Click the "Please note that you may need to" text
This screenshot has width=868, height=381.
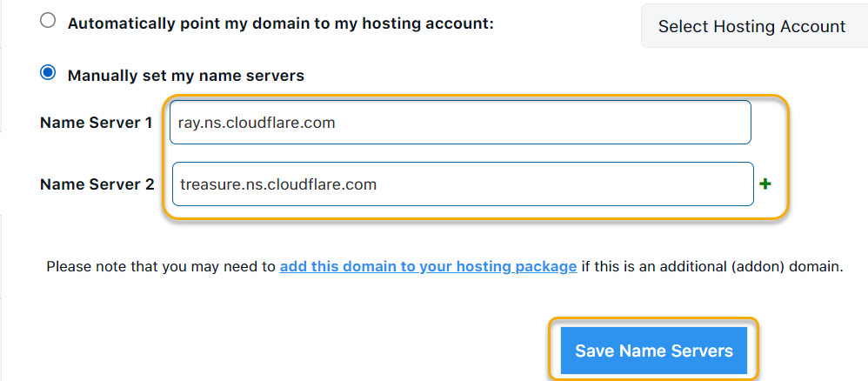tap(161, 266)
